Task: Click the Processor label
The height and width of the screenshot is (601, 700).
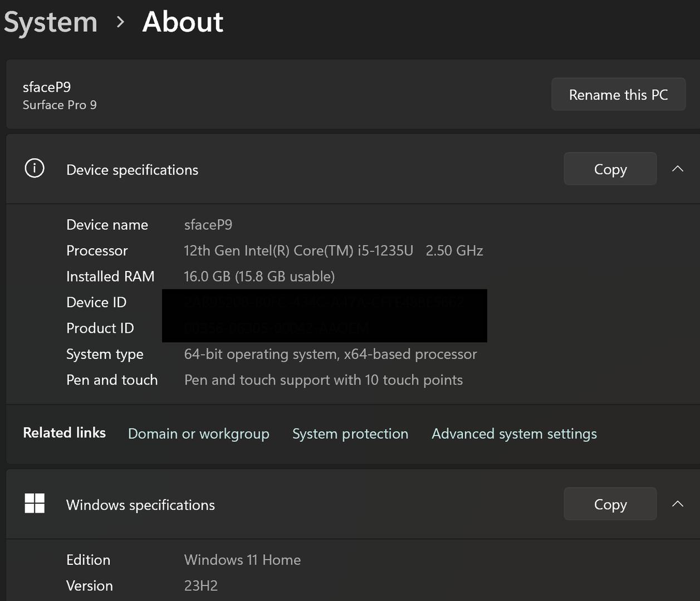Action: point(97,250)
